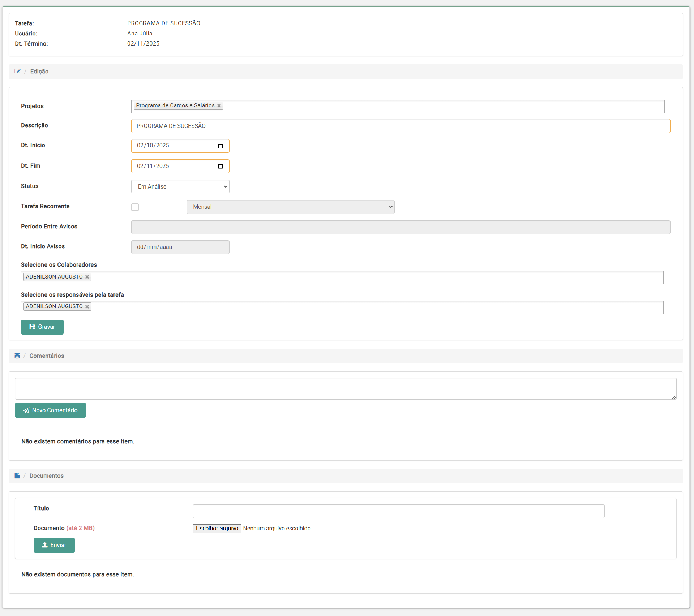Upload the document with Enviar button
694x616 pixels.
[54, 545]
